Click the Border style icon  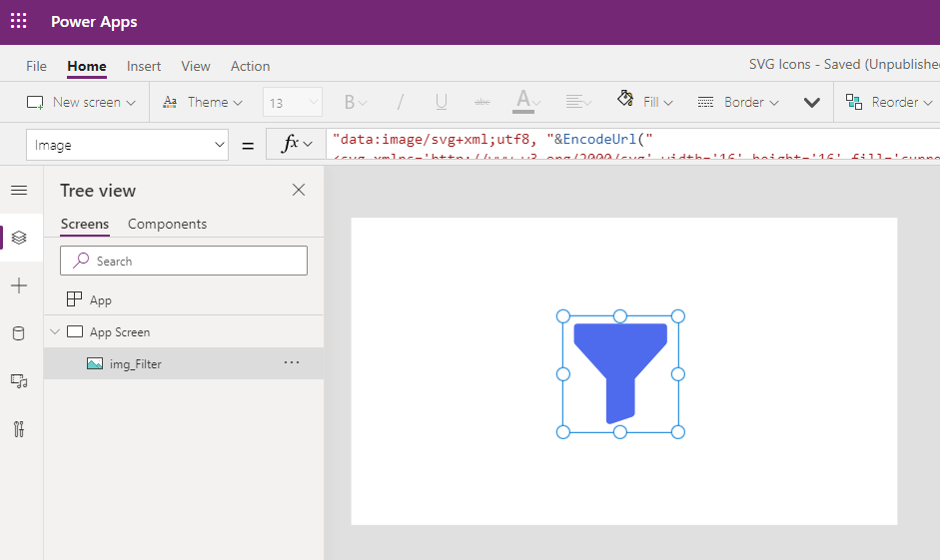coord(705,103)
